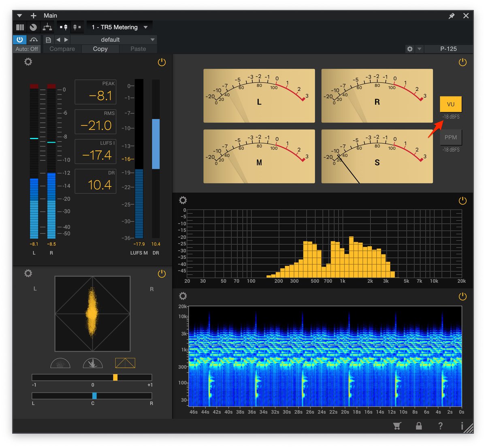This screenshot has height=448, width=486.
Task: Click the info icon in bottom corner
Action: pyautogui.click(x=462, y=426)
